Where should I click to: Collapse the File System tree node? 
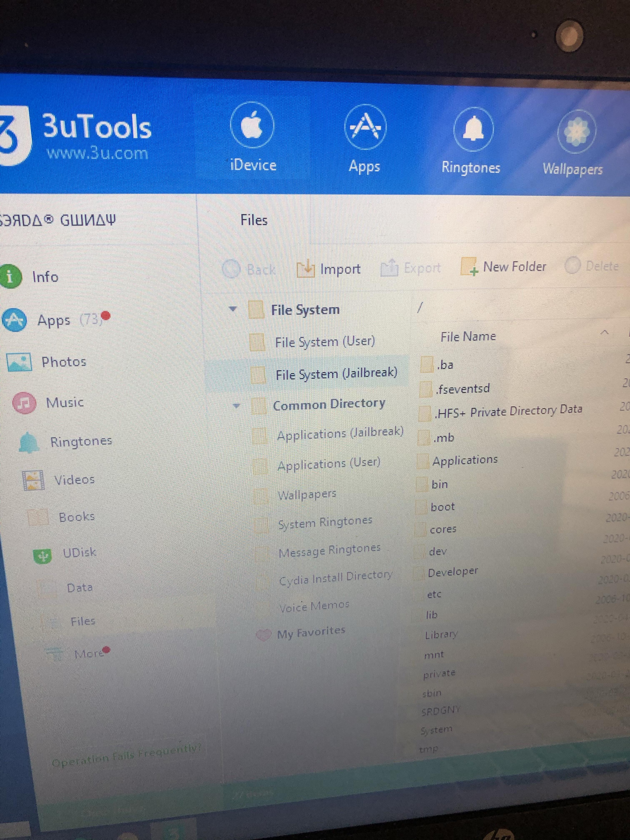tap(233, 309)
